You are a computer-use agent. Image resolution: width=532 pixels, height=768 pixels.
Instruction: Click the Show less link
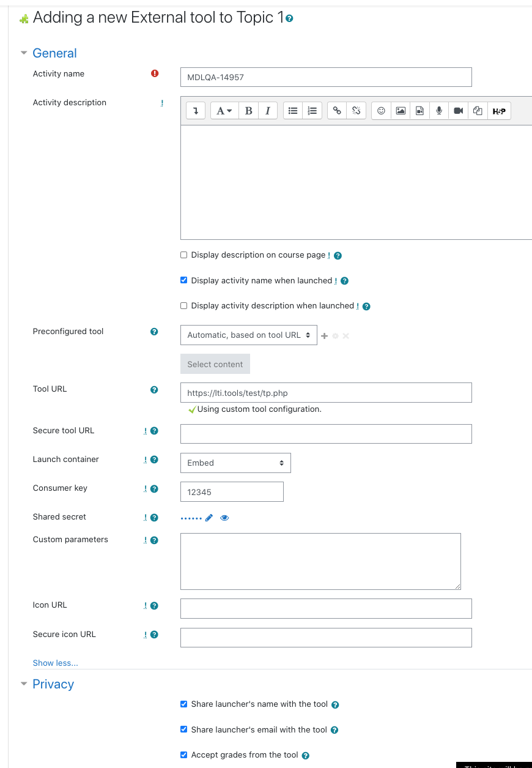tap(56, 663)
